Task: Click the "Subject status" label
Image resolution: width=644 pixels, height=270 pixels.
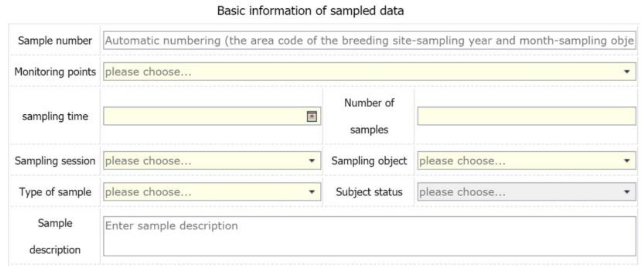Action: tap(369, 192)
